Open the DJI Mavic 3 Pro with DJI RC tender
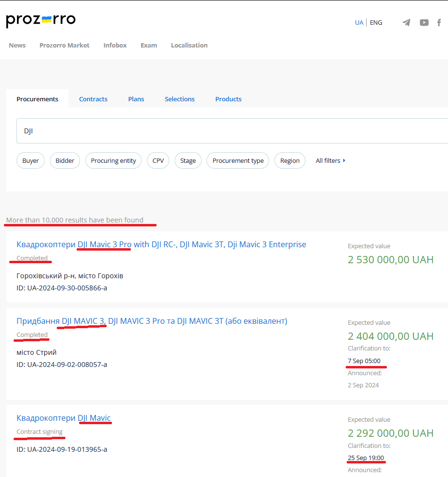 (161, 244)
